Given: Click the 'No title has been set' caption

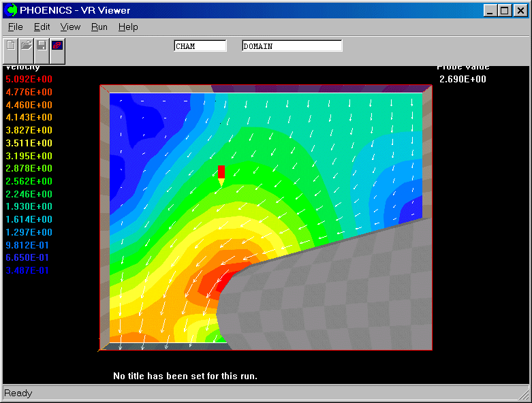Looking at the screenshot, I should point(185,376).
